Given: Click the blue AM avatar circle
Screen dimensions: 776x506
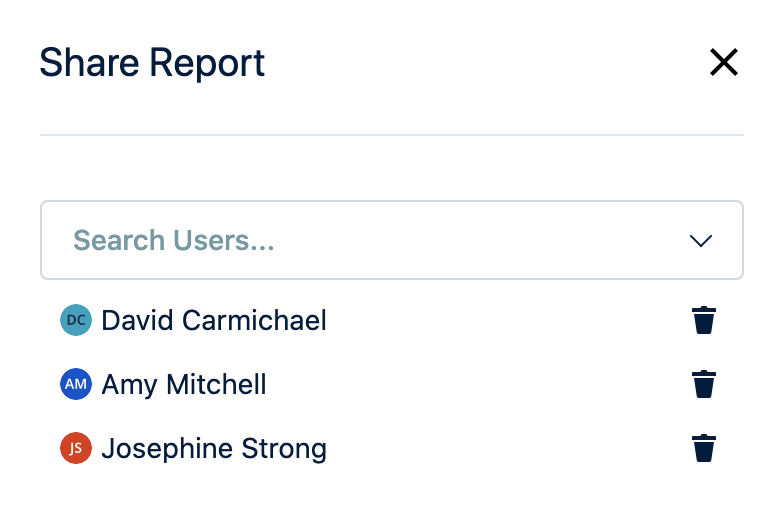Looking at the screenshot, I should pos(76,385).
